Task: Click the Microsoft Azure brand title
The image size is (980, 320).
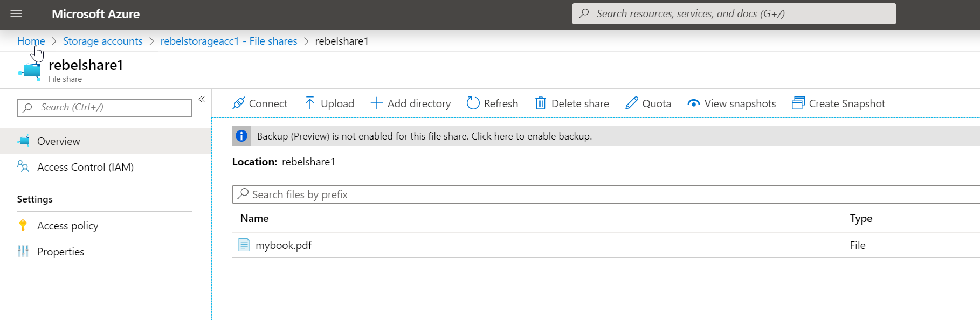Action: point(95,14)
